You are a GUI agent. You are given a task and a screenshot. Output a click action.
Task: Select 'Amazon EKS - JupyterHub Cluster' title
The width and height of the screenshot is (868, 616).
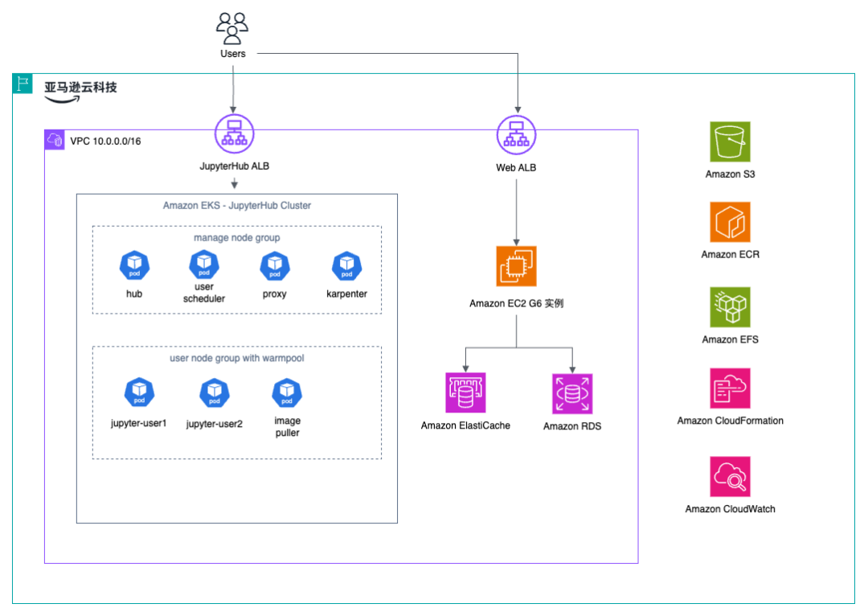click(x=237, y=206)
